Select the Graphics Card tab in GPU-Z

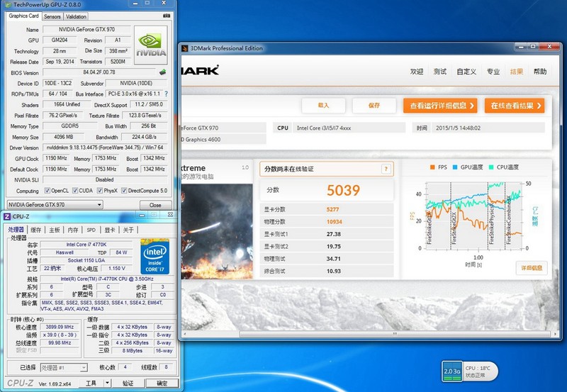point(23,16)
